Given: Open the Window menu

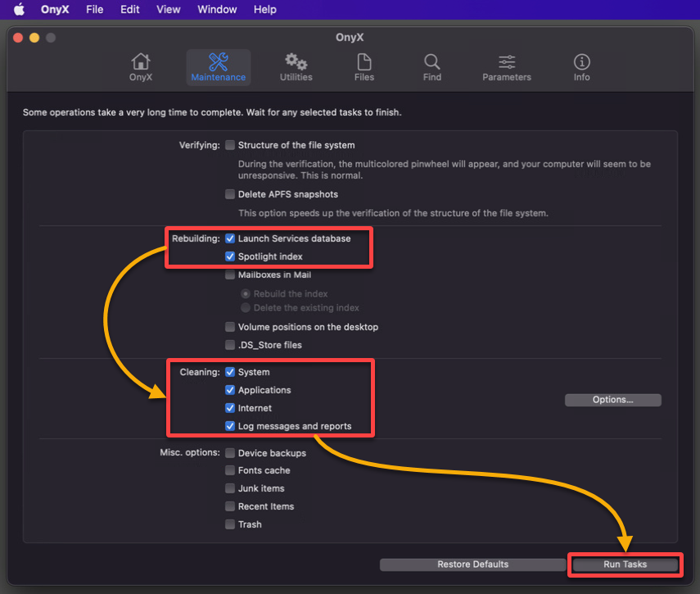Looking at the screenshot, I should (x=217, y=9).
